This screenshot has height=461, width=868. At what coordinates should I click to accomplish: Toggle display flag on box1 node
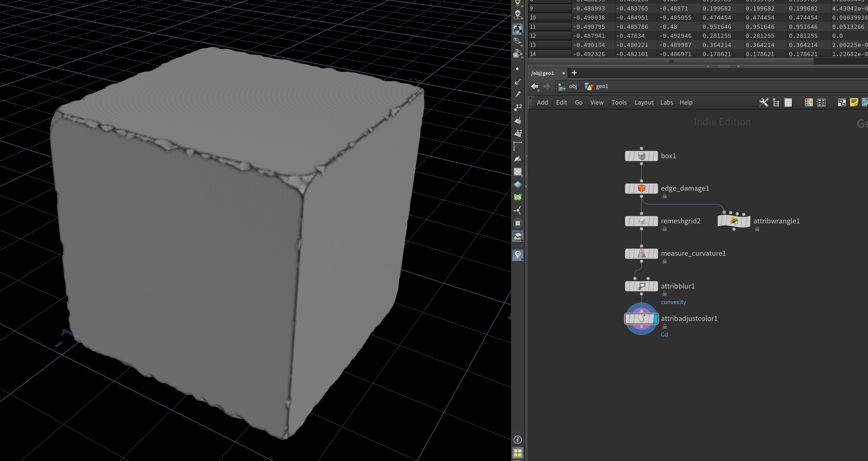655,156
